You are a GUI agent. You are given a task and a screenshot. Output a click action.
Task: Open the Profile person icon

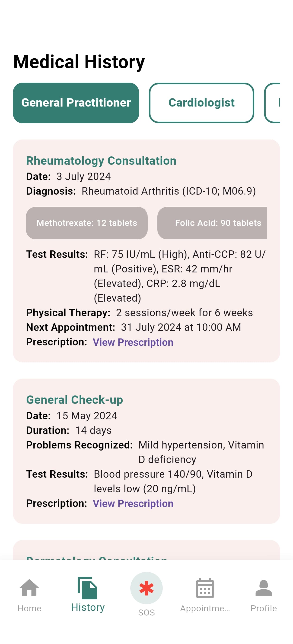click(264, 588)
